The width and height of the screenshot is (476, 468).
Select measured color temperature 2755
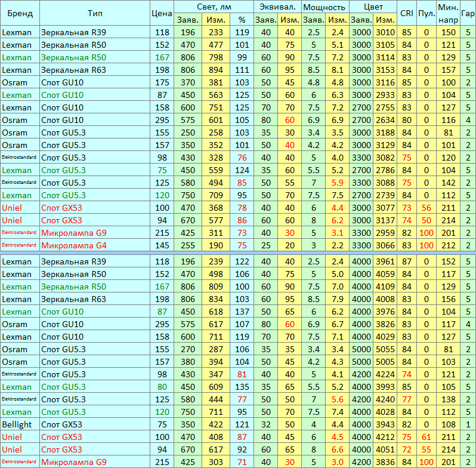pos(385,107)
